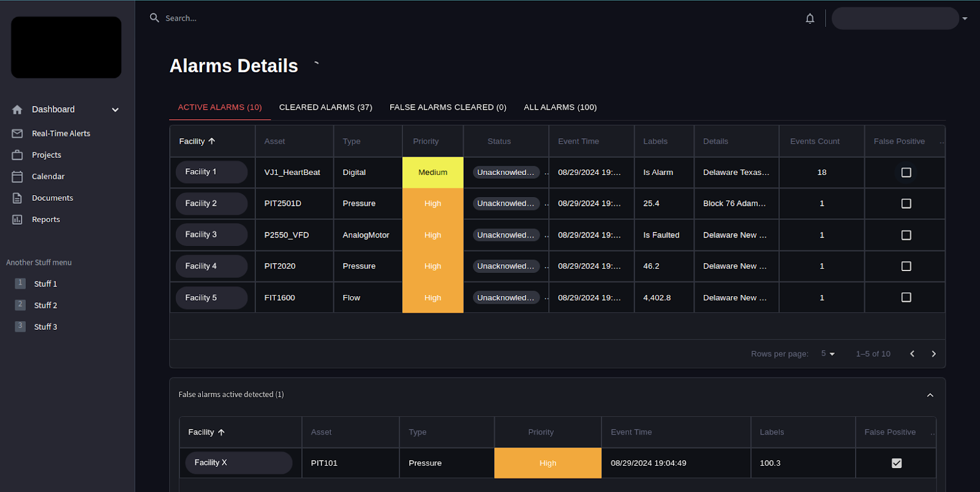Go to the previous alarms page
This screenshot has width=980, height=492.
(912, 354)
